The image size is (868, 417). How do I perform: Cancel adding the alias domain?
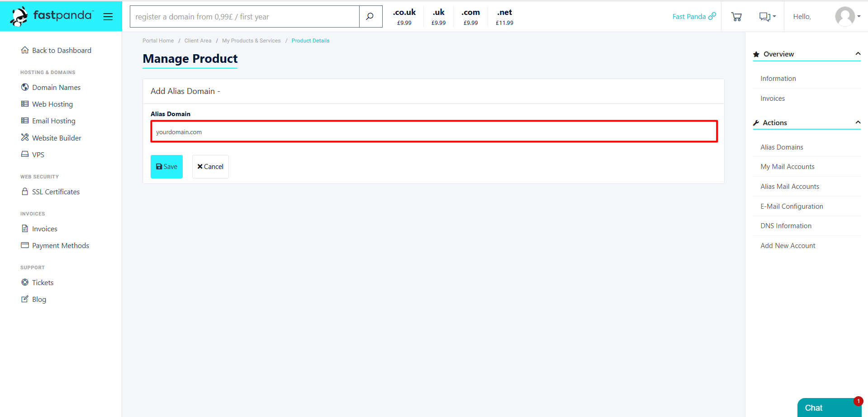[210, 167]
